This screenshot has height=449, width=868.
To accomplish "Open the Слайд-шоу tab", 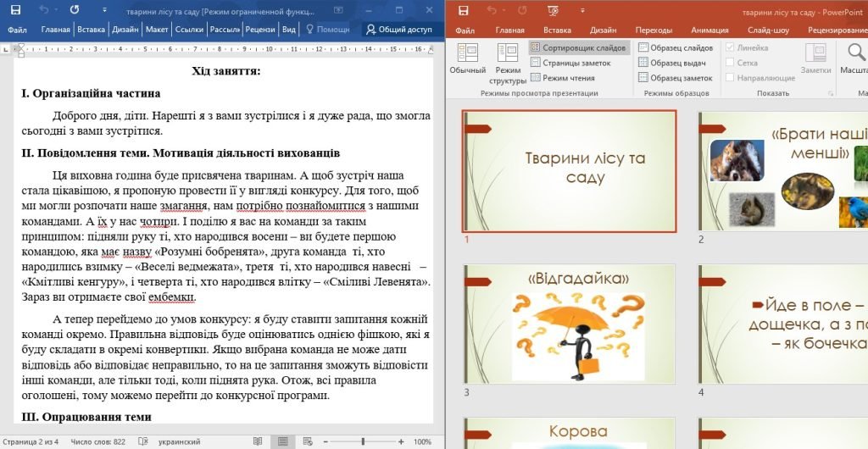I will (x=768, y=30).
